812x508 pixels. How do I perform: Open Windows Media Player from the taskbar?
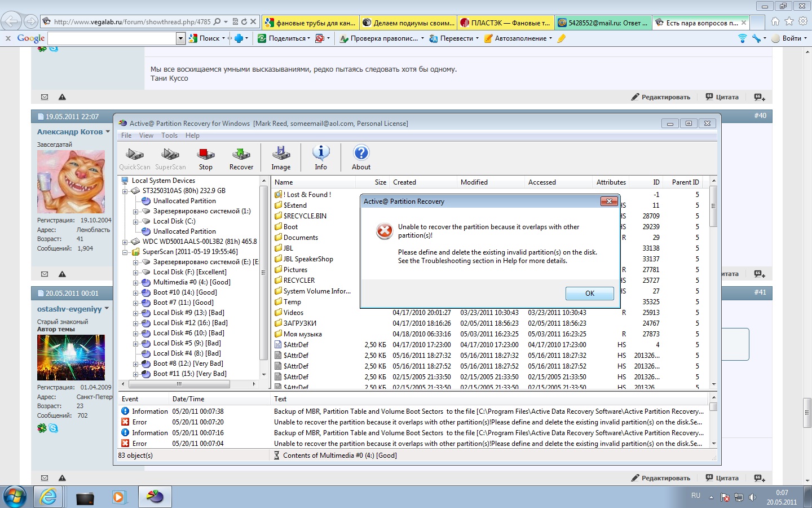[x=118, y=497]
